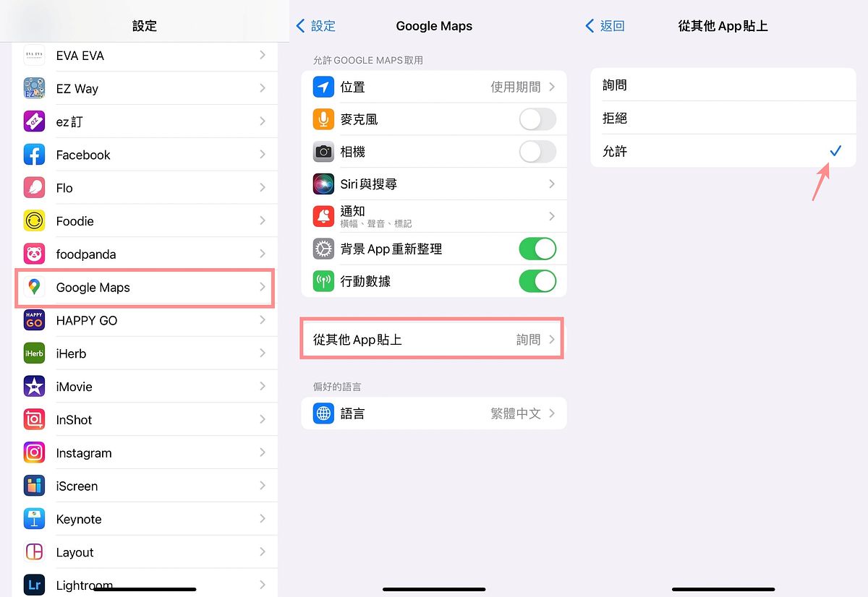
Task: Select the iMovie star icon
Action: click(34, 387)
